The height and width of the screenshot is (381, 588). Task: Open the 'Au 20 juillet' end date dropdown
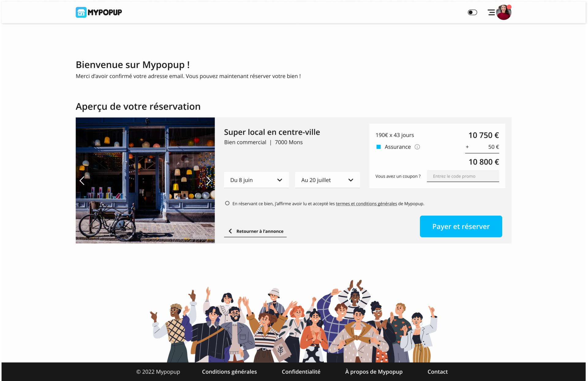coord(327,180)
